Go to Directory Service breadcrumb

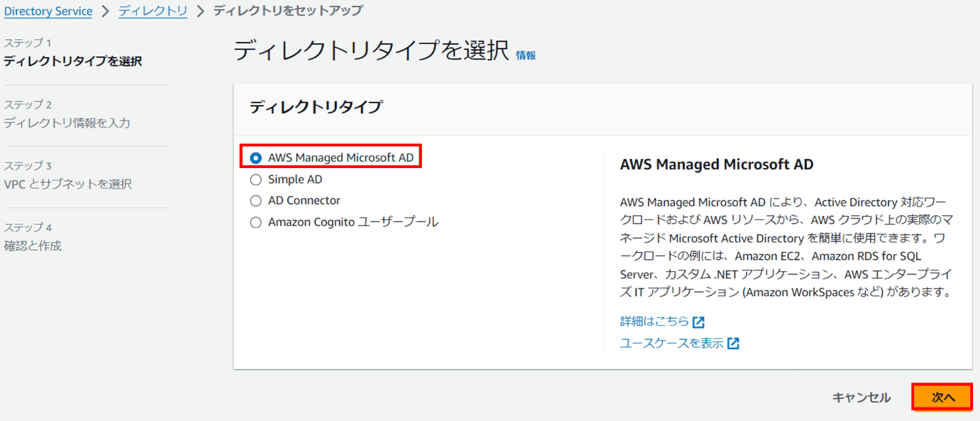tap(48, 11)
